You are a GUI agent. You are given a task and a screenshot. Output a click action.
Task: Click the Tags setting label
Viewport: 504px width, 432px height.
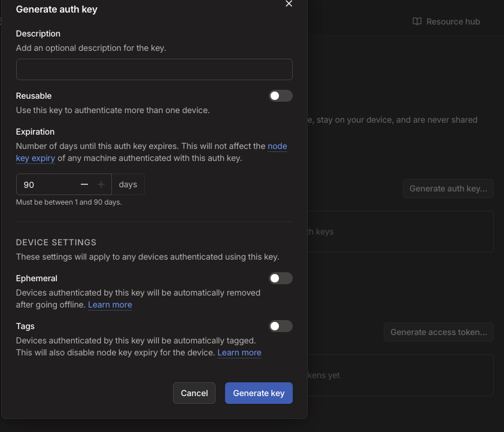point(25,326)
